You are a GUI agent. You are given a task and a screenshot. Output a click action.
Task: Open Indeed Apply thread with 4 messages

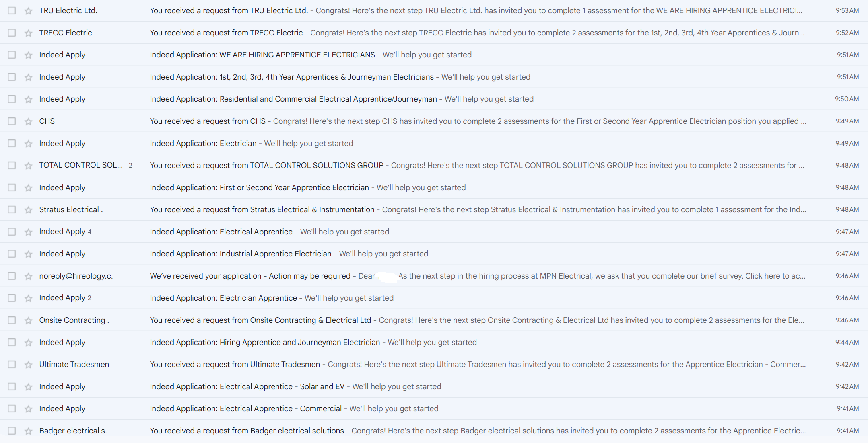(434, 232)
